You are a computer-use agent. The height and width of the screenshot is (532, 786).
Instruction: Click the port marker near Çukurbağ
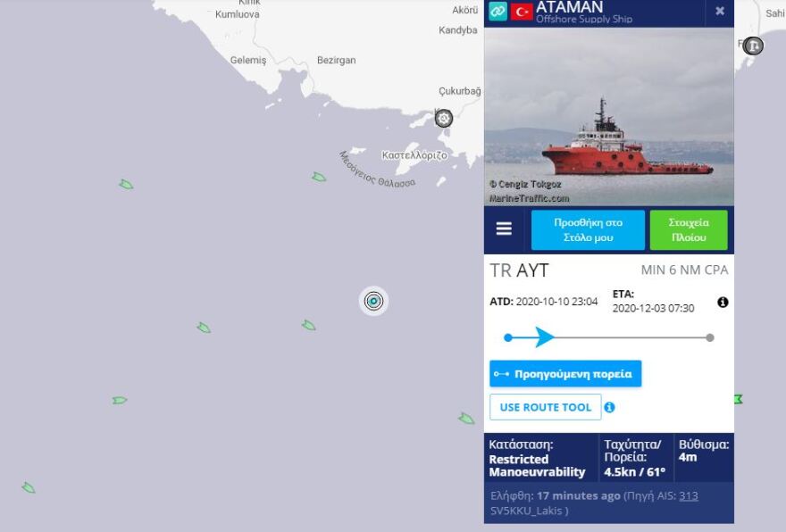[443, 119]
